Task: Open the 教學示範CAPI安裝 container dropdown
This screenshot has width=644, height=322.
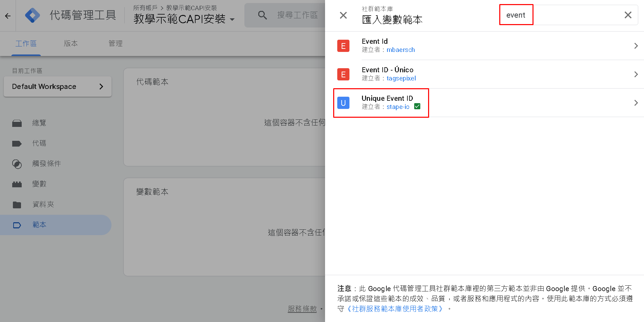Action: (232, 19)
